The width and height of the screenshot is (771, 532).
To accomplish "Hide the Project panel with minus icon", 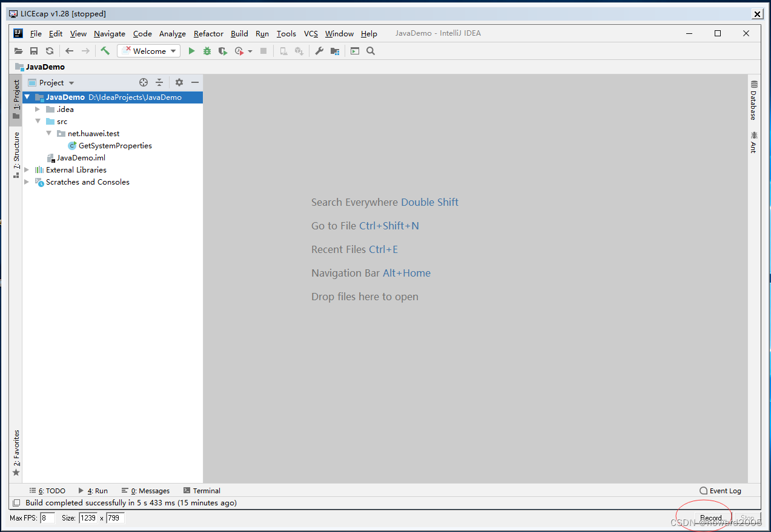I will click(x=195, y=83).
